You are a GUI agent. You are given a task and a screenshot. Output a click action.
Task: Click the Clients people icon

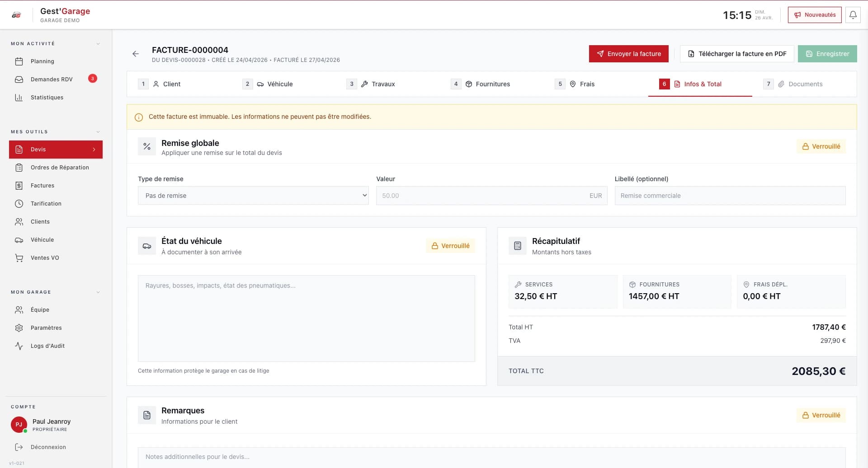(19, 222)
